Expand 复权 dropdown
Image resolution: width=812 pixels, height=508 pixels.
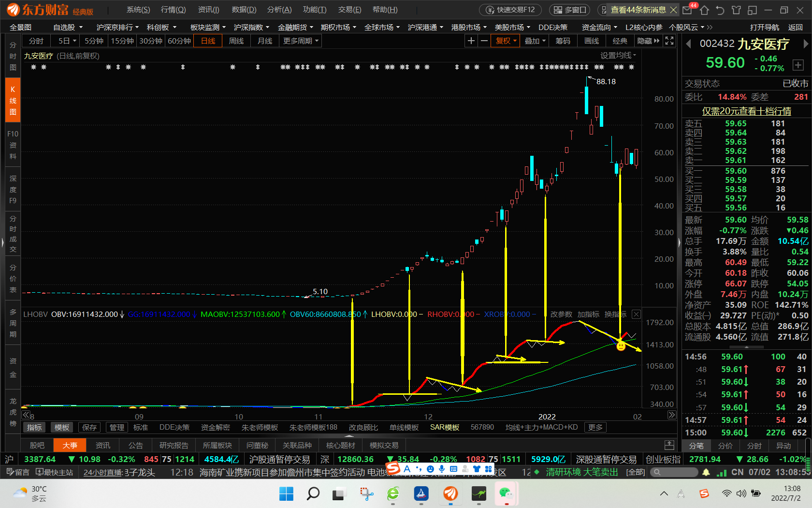click(x=506, y=41)
